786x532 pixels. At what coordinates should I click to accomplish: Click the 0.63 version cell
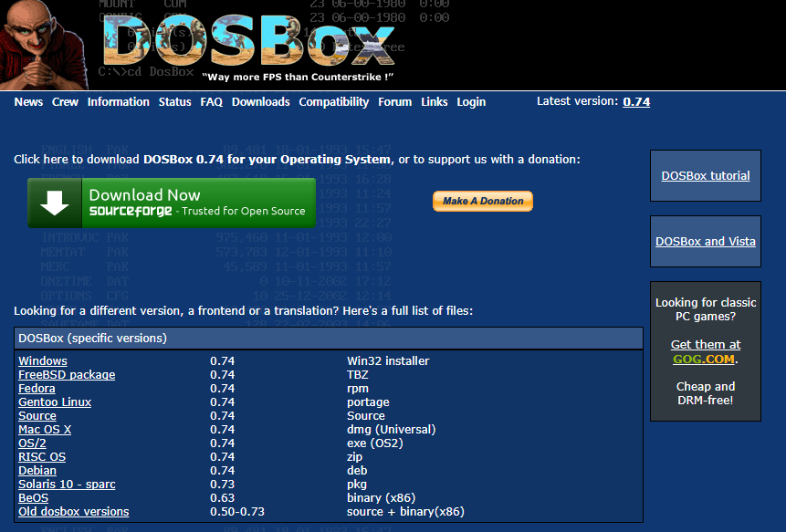[x=222, y=498]
